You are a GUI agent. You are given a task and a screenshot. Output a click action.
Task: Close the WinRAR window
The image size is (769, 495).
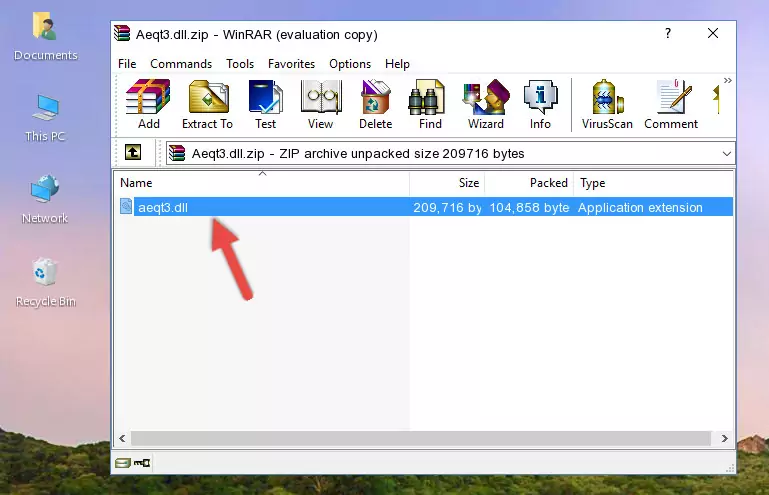713,33
